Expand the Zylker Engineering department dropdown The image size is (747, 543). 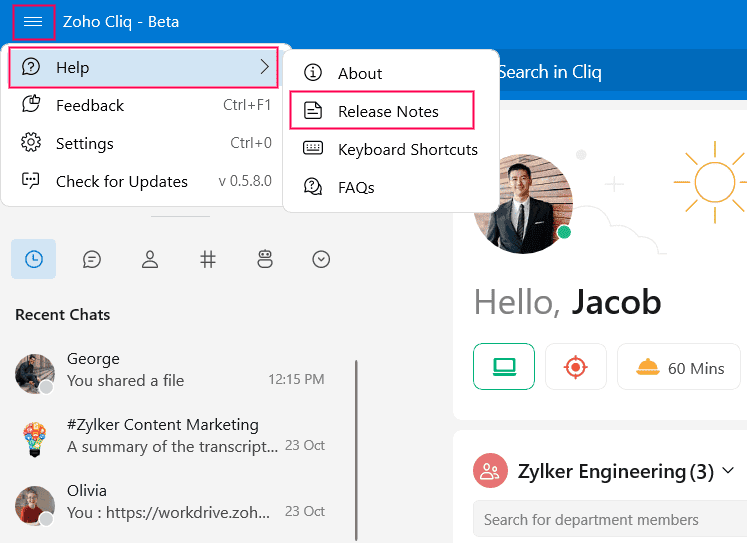(728, 470)
